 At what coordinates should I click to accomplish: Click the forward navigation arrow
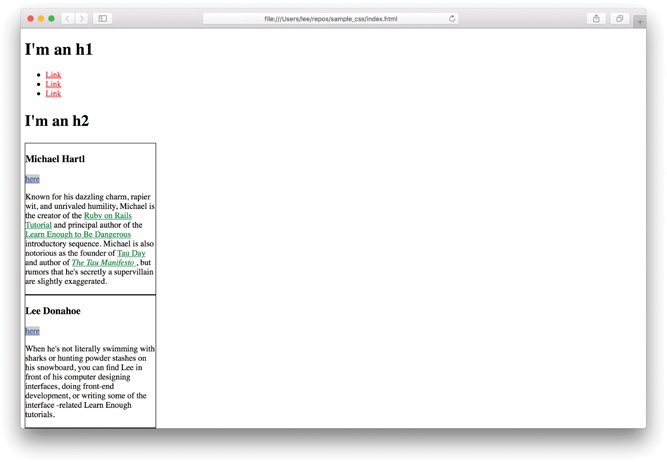pos(82,19)
